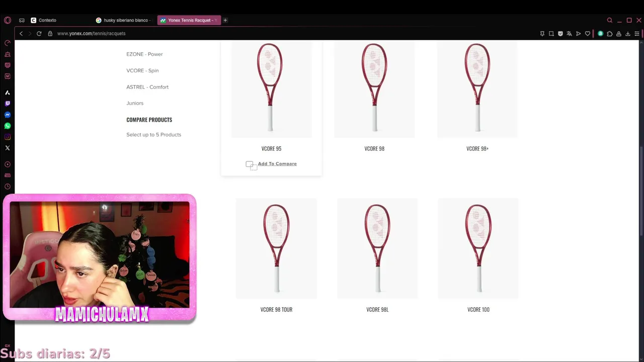Screen dimensions: 644x362
Task: Open the VCORE 95 product name
Action: point(271,149)
